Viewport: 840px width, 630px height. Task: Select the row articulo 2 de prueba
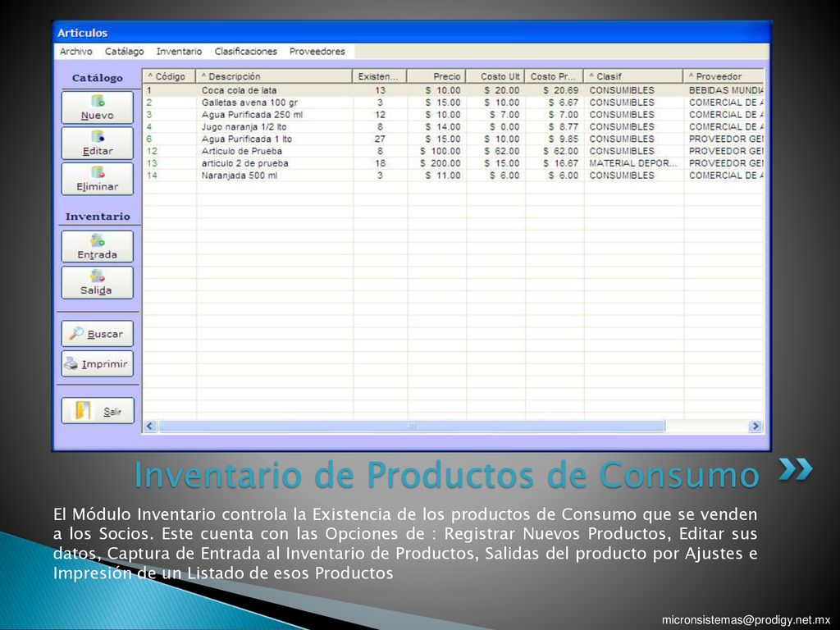[453, 163]
